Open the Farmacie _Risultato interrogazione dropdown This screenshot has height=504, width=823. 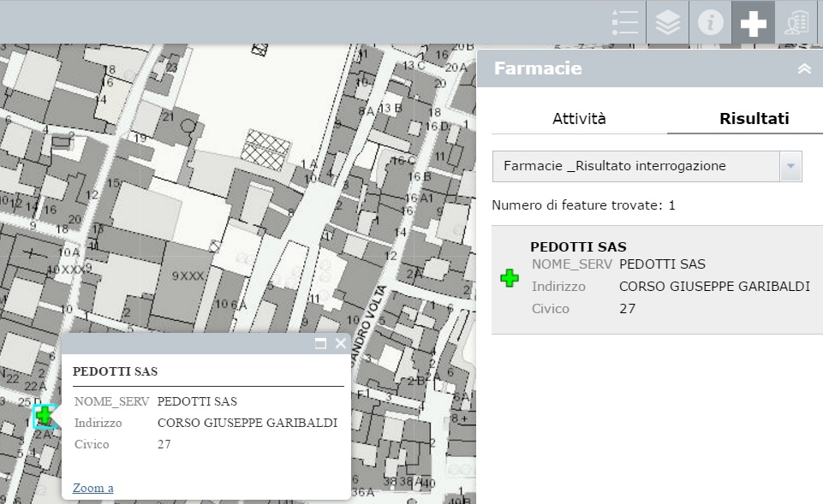point(635,166)
